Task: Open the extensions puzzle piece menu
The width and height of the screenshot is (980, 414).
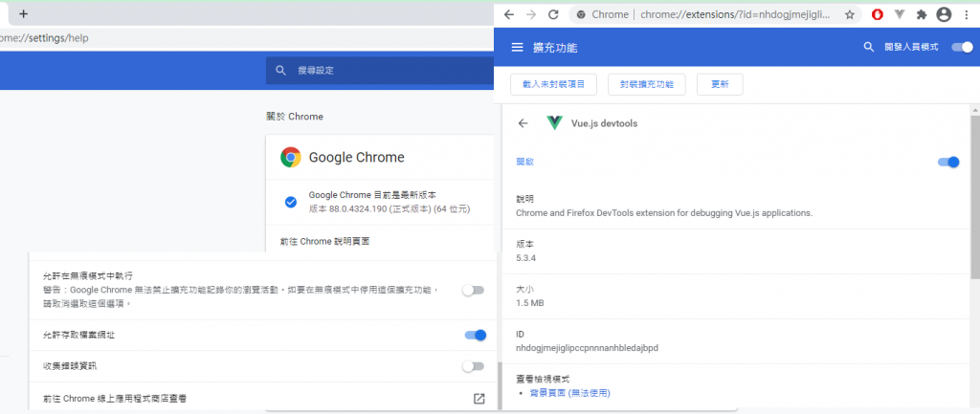Action: tap(922, 14)
